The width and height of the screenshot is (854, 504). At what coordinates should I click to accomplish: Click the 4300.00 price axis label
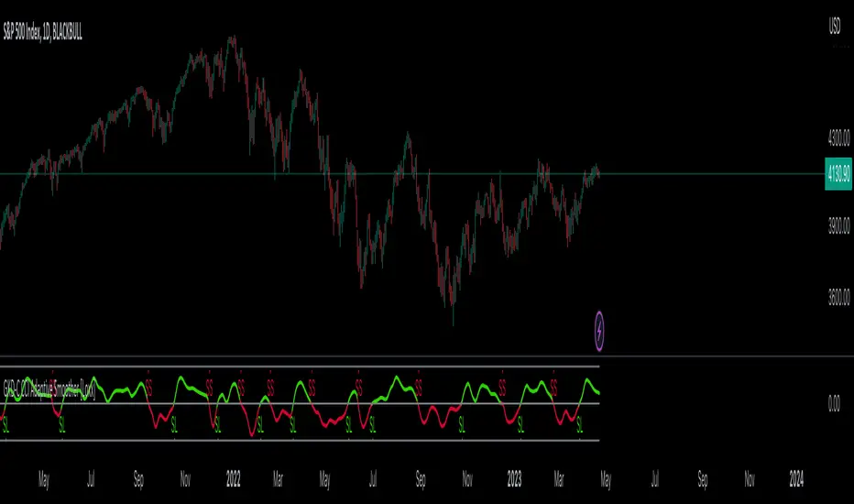838,137
